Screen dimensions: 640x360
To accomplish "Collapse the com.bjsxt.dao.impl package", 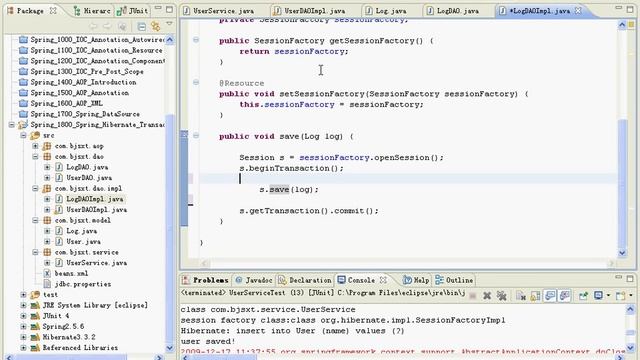I will (x=36, y=189).
